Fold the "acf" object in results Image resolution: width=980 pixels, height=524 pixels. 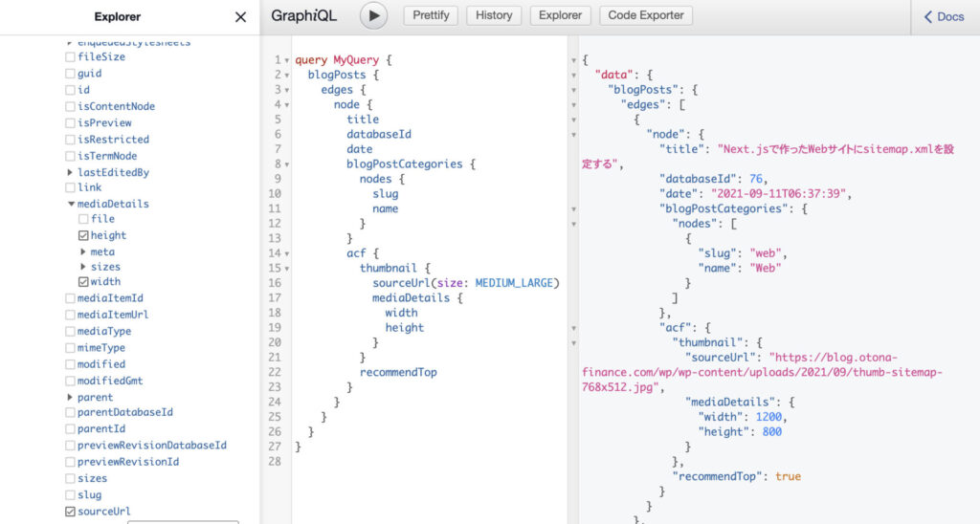click(574, 329)
